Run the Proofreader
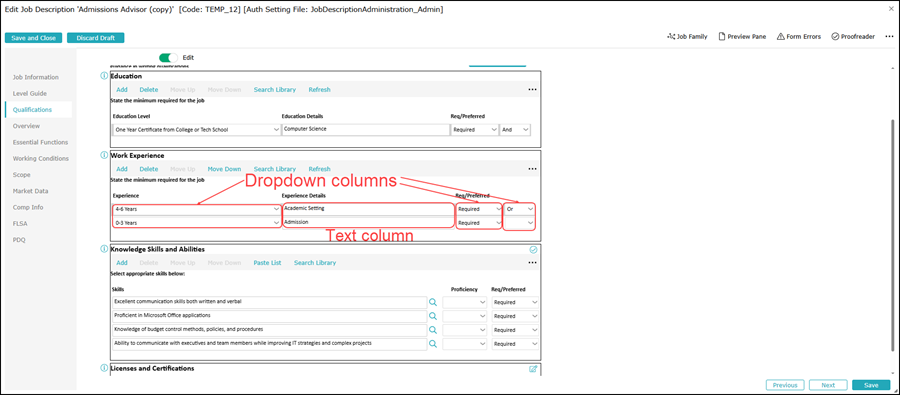900x395 pixels. tap(853, 37)
